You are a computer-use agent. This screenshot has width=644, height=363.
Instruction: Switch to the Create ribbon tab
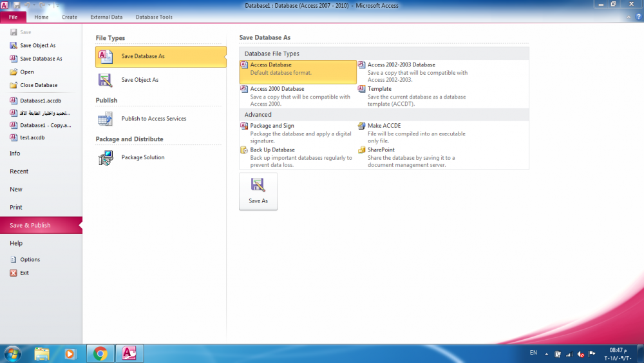pos(70,17)
